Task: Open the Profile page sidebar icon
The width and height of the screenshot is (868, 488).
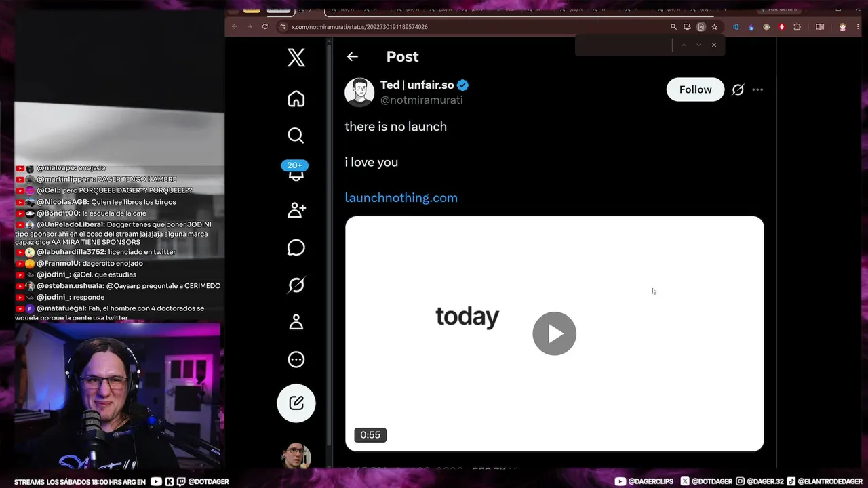Action: coord(296,322)
